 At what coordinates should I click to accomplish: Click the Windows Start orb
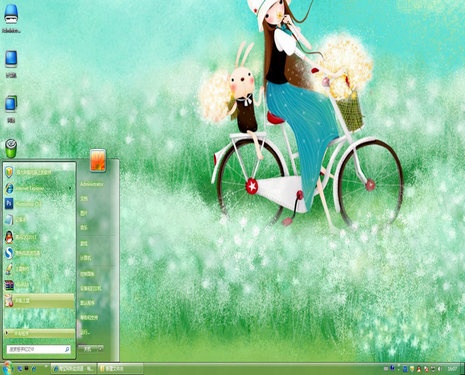[x=7, y=368]
